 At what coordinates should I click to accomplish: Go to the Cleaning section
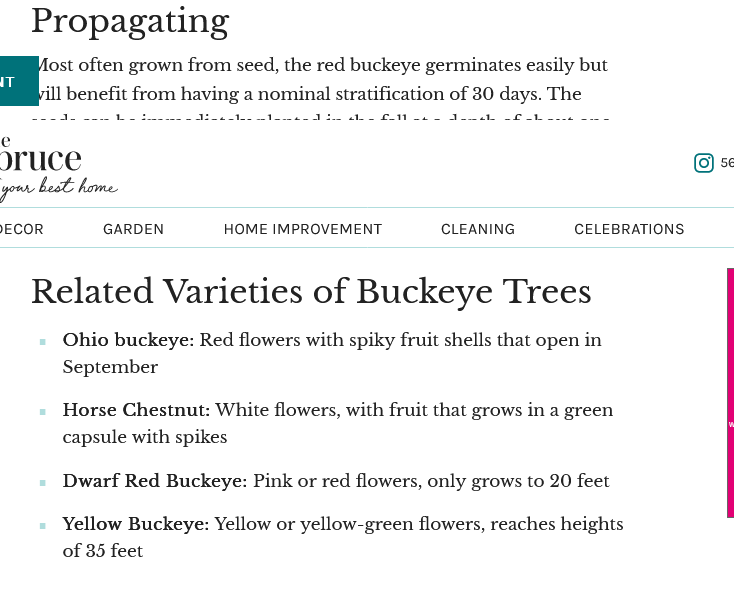tap(478, 229)
